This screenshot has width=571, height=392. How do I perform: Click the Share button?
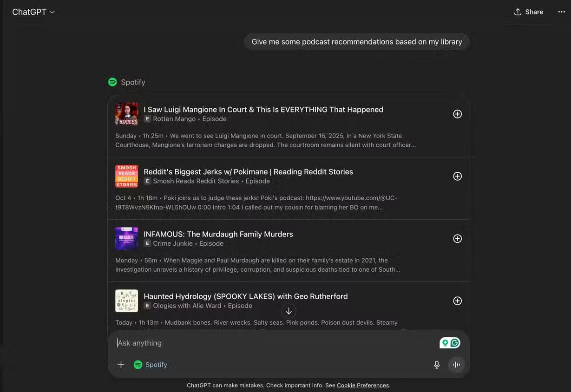click(x=529, y=12)
